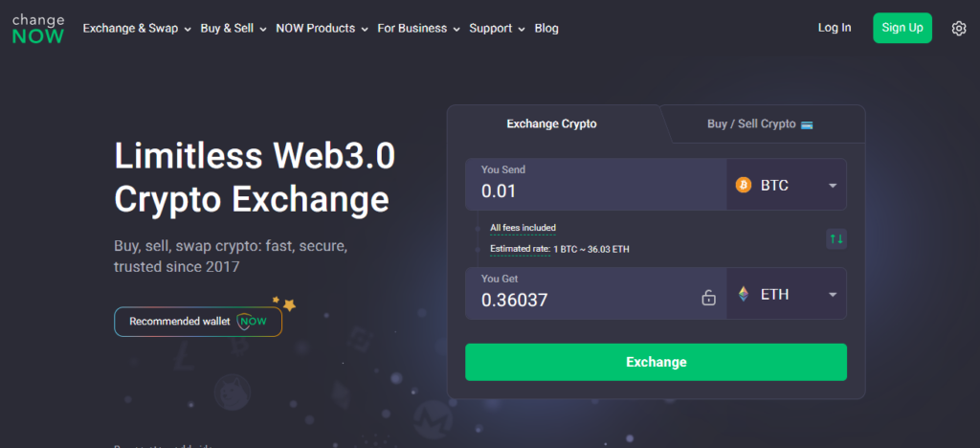Screen dimensions: 980x448
Task: Expand the Support menu
Action: (498, 28)
